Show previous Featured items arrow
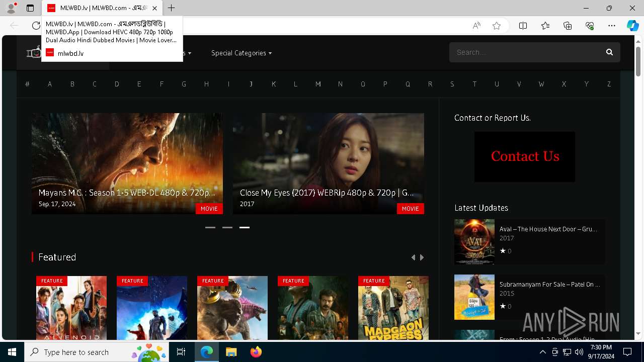 (x=414, y=257)
